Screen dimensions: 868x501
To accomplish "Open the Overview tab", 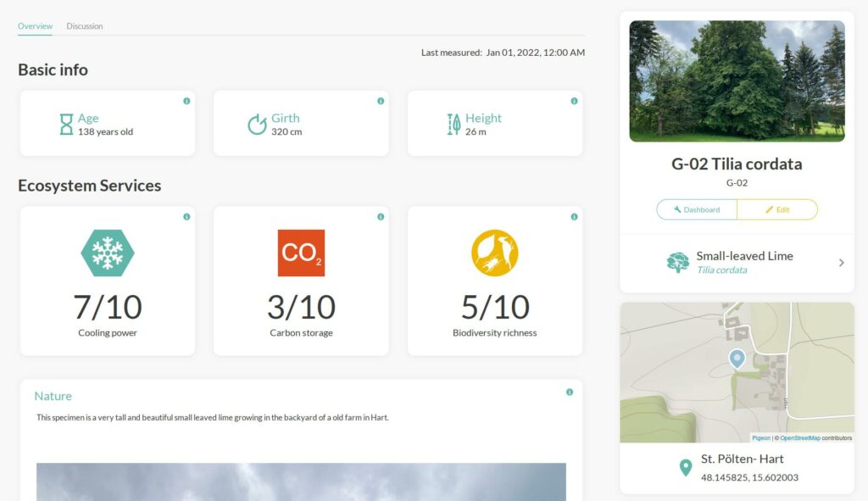I will click(x=35, y=26).
